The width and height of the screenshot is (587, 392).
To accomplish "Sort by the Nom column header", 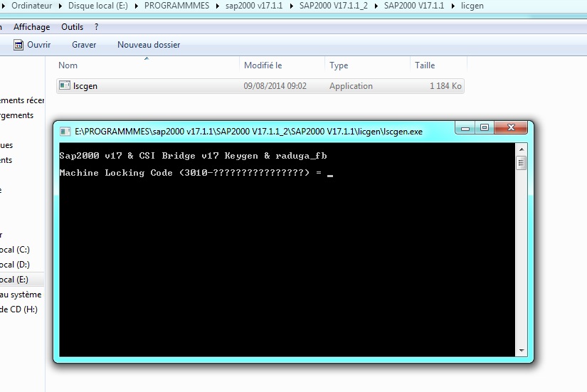I will [x=68, y=65].
